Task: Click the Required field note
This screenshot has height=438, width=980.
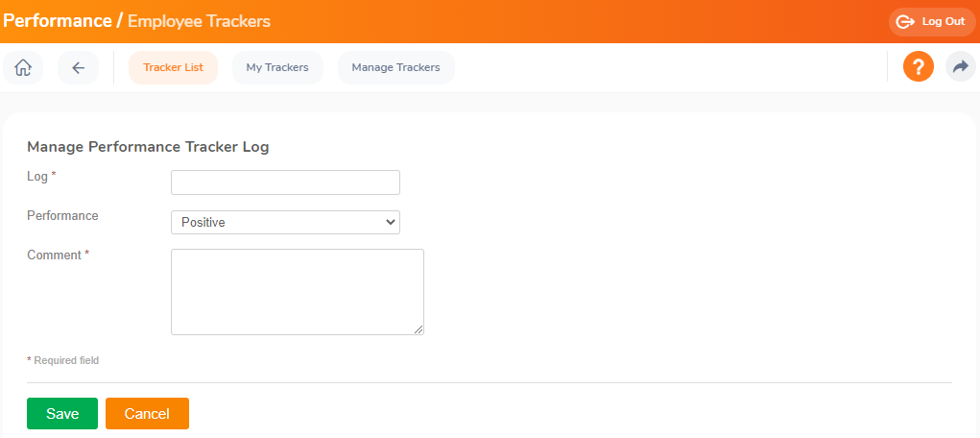Action: point(63,360)
